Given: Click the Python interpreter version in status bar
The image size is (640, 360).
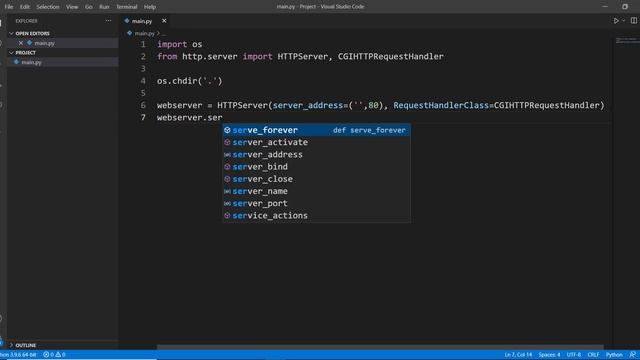Looking at the screenshot, I should click(18, 355).
